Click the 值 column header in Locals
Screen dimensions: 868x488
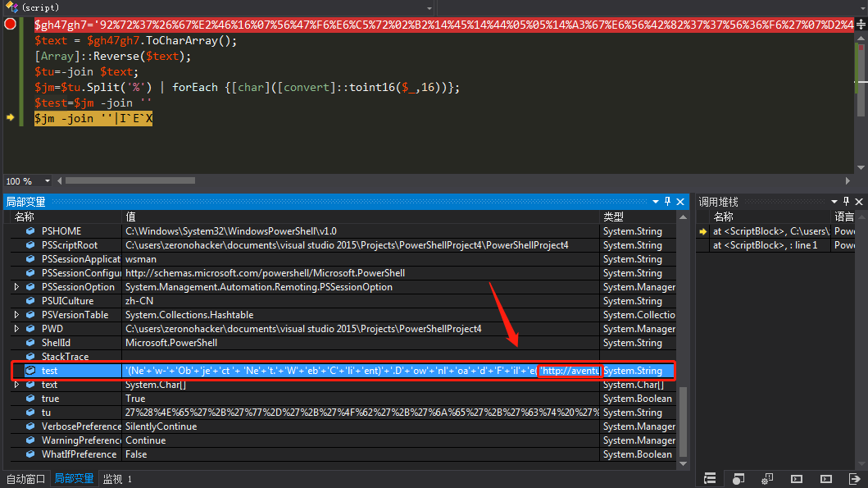[x=361, y=217]
